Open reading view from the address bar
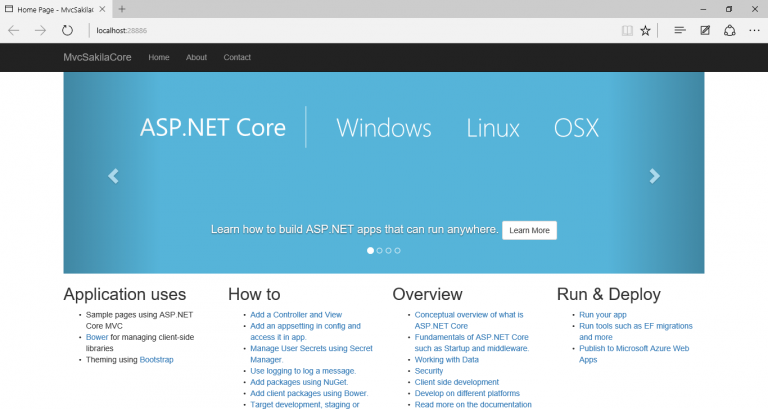 coord(626,30)
